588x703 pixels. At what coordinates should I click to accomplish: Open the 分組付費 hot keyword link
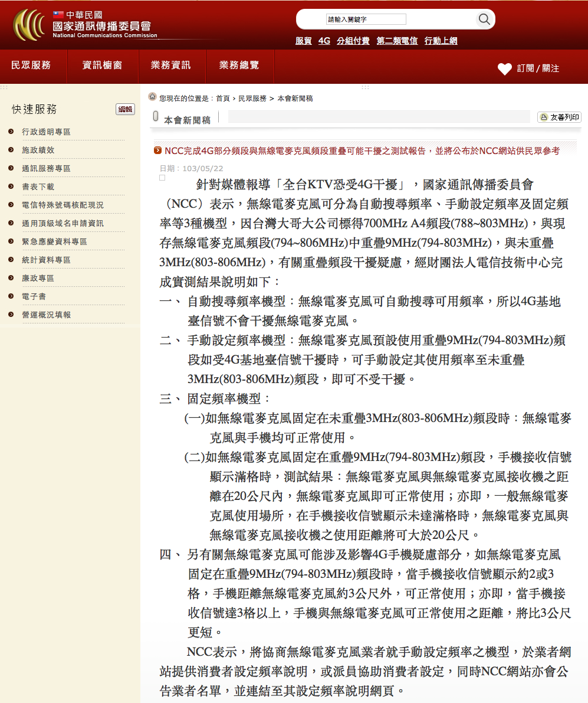click(x=353, y=41)
